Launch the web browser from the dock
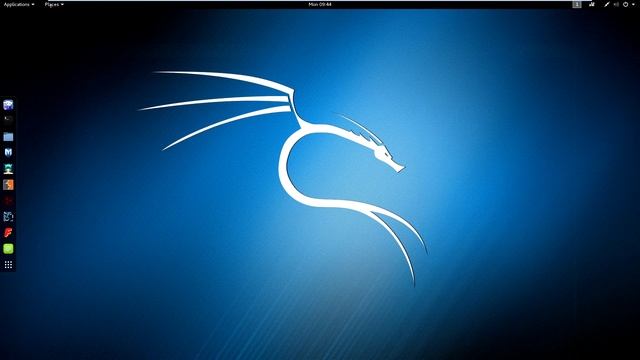640x360 pixels. (8, 105)
